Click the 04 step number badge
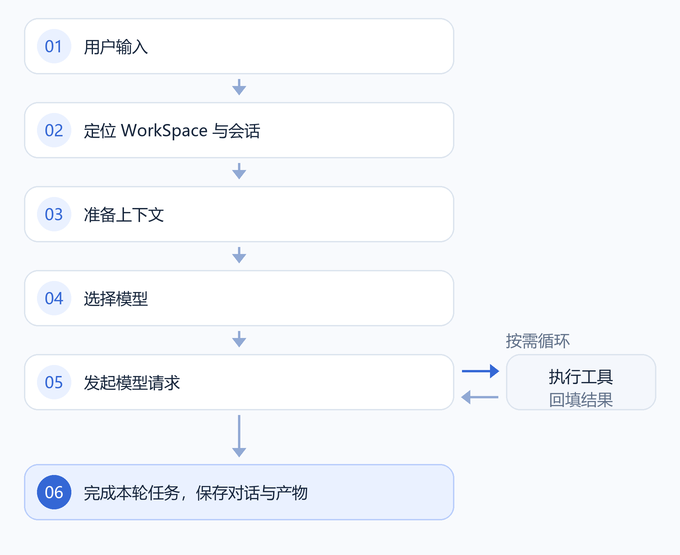 [x=54, y=298]
